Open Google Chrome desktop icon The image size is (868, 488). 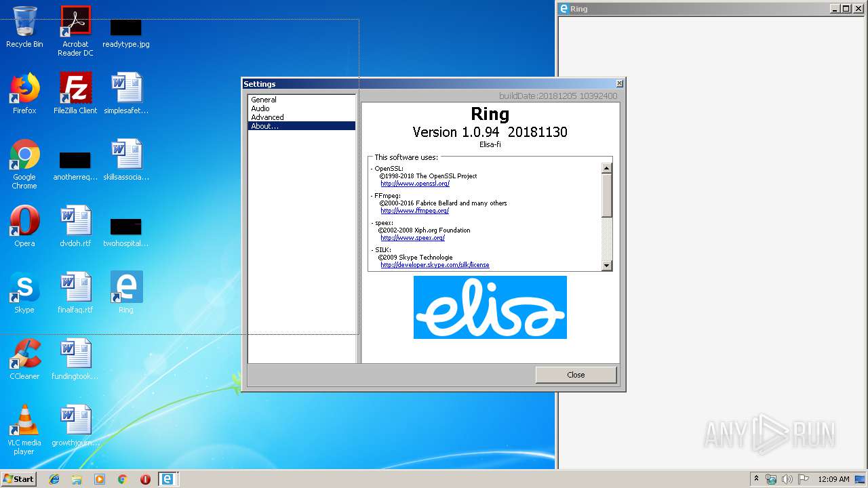pos(24,164)
